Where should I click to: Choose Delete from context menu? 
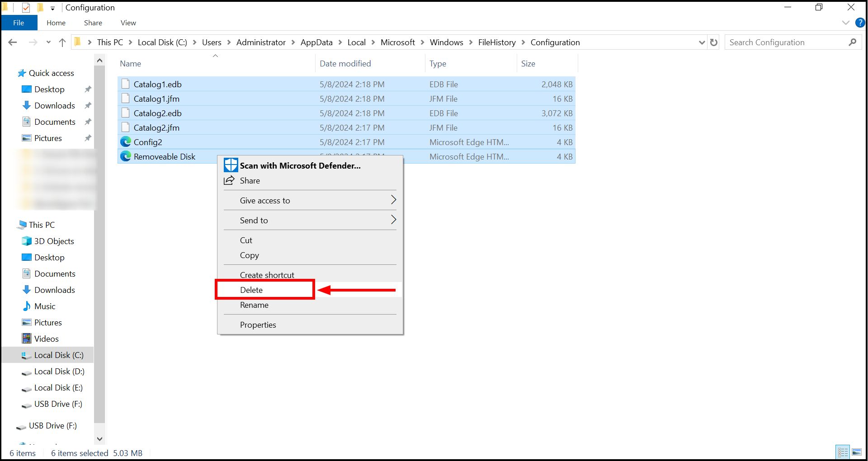(310, 290)
